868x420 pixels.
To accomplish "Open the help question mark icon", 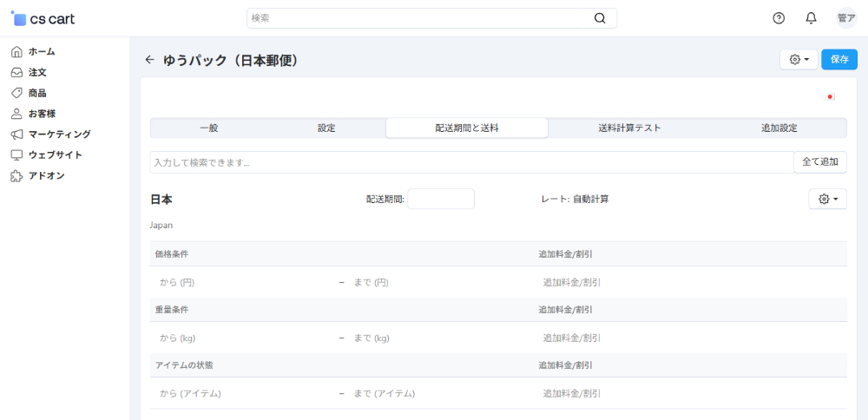I will click(779, 18).
